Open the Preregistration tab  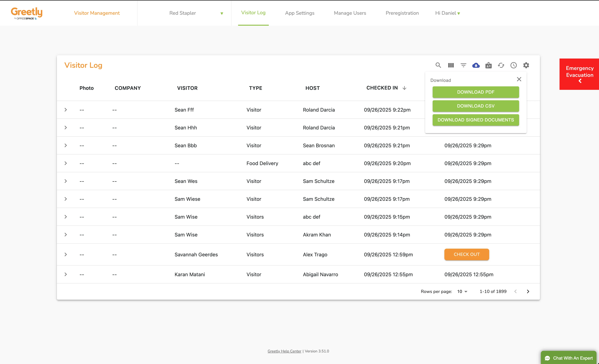pyautogui.click(x=402, y=13)
